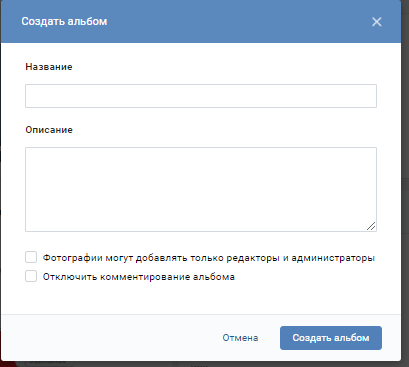Click the Создать альбом button
The image size is (409, 367).
click(x=331, y=338)
